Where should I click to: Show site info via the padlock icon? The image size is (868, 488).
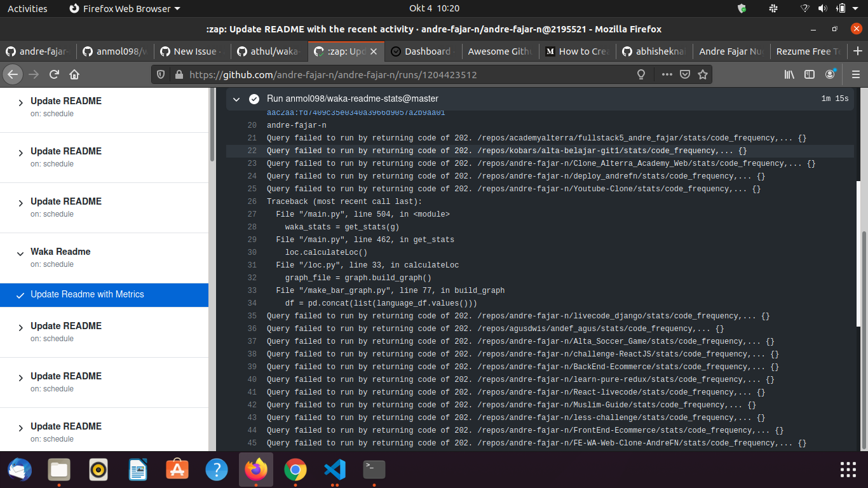click(x=179, y=74)
